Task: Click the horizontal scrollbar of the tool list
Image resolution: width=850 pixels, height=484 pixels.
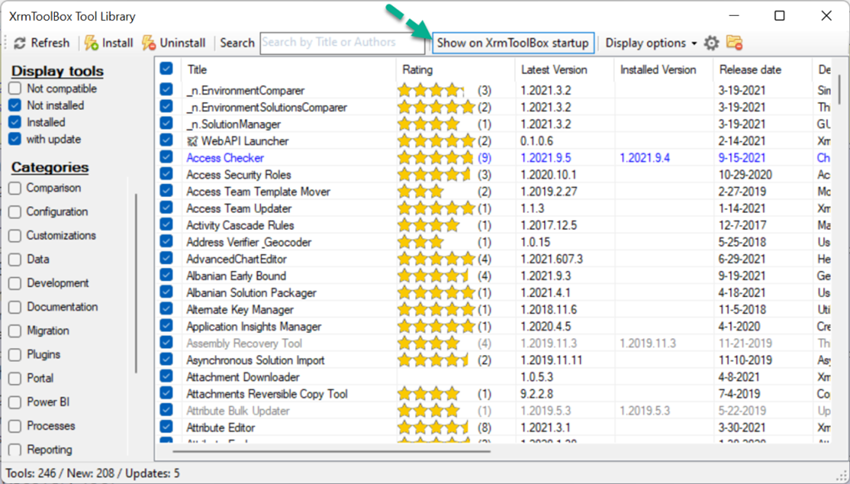Action: [332, 450]
